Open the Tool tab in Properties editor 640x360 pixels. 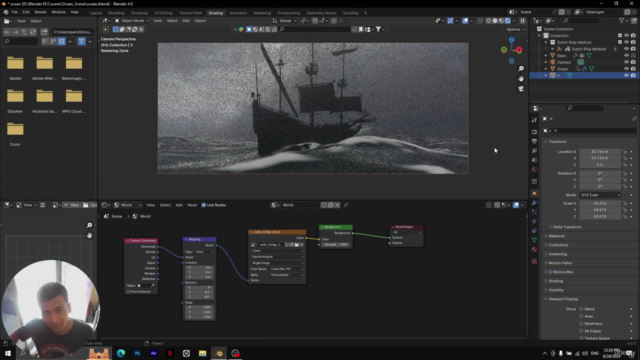[x=534, y=120]
